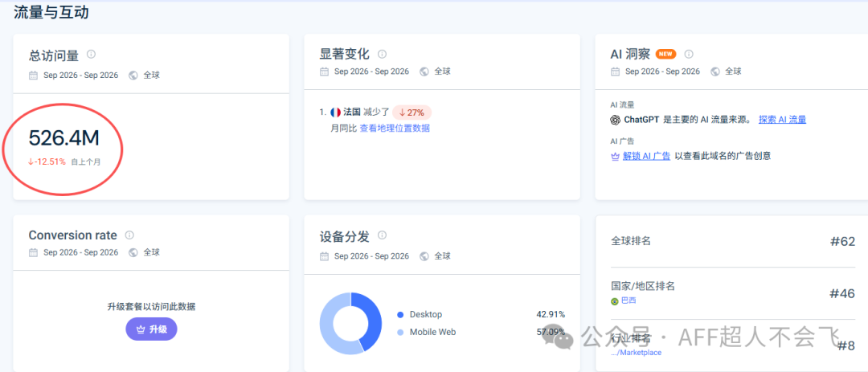Viewport: 868px width, 372px height.
Task: Click date range in 总访问量 card
Action: 81,76
